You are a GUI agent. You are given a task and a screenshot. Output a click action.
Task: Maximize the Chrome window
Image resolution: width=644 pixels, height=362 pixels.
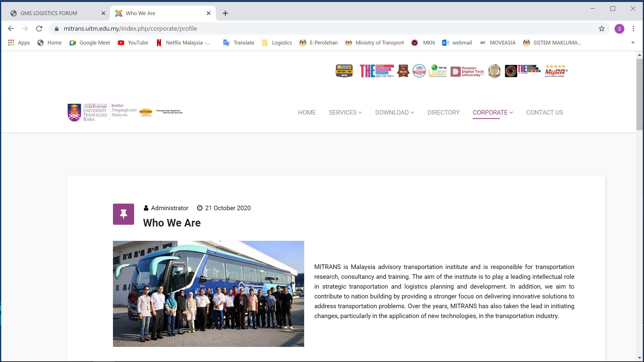613,9
